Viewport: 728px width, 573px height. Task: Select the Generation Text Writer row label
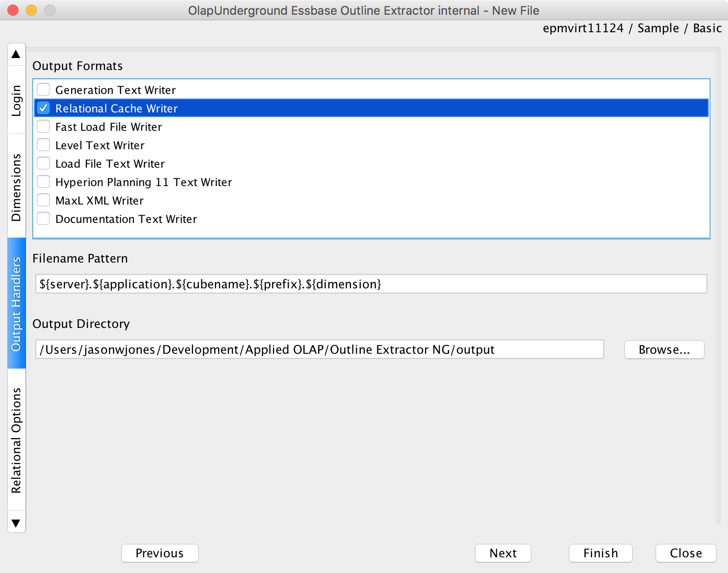click(x=116, y=90)
